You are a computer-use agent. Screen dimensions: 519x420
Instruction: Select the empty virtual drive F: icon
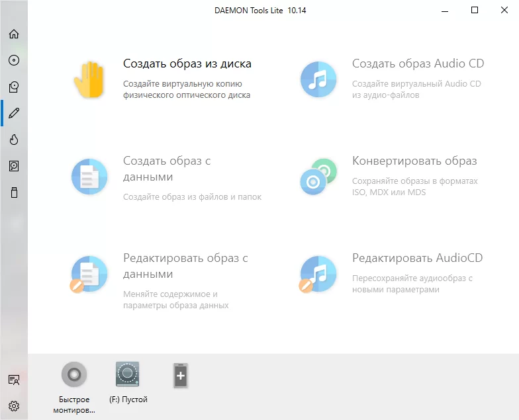(127, 374)
